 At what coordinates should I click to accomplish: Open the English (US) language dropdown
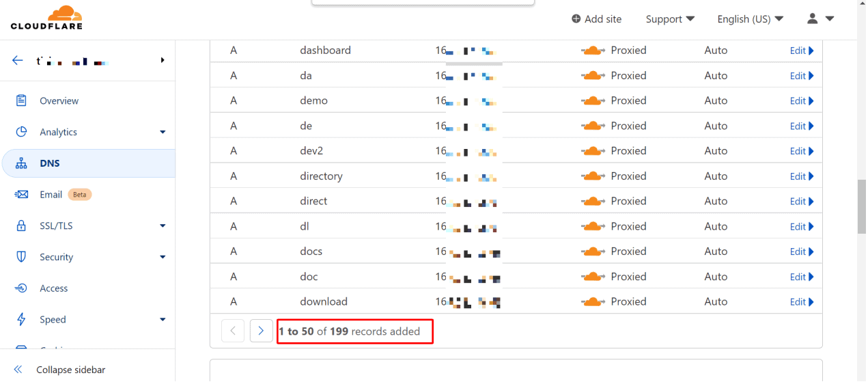[x=750, y=19]
